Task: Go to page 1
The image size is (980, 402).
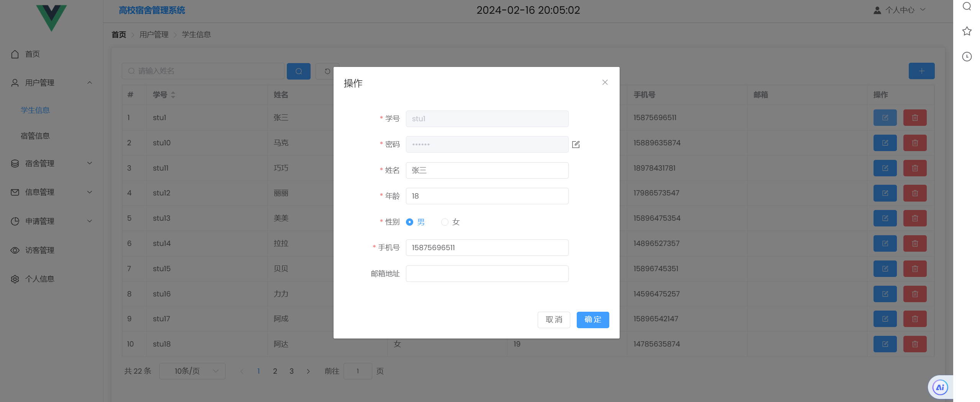Action: coord(258,371)
